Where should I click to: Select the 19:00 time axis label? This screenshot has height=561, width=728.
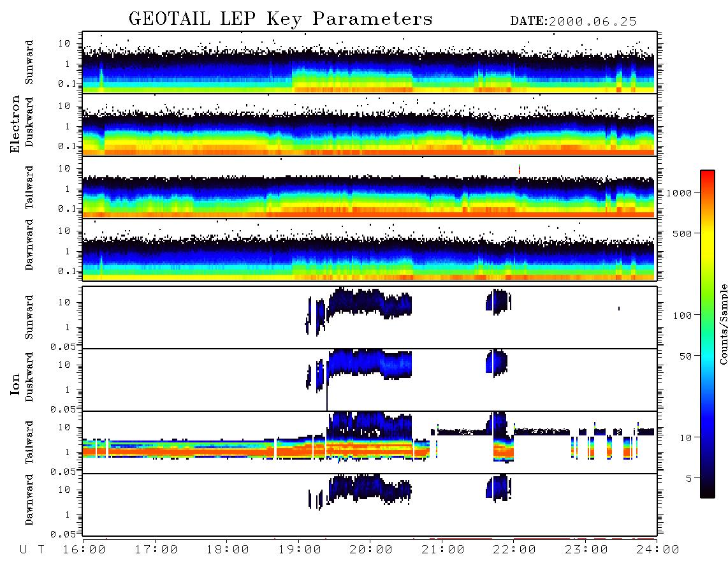(x=300, y=550)
